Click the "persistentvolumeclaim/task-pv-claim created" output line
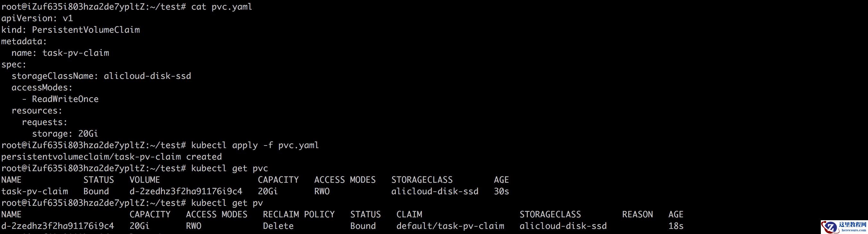This screenshot has width=868, height=234. click(112, 156)
